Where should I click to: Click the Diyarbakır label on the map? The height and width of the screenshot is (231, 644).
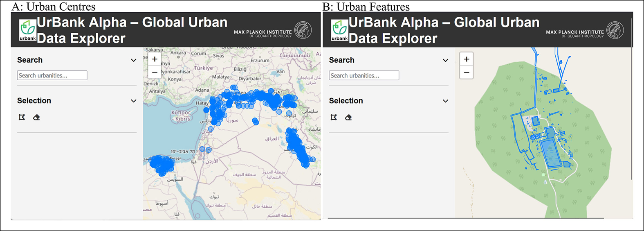[x=249, y=79]
